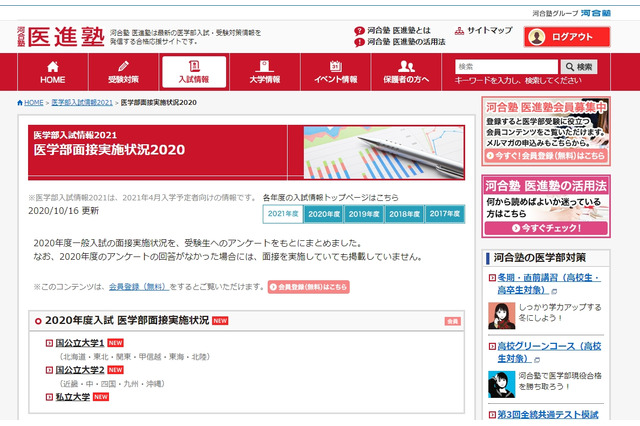Open 冬期・直前講習（高校生・高卒生対象） link

pyautogui.click(x=549, y=284)
